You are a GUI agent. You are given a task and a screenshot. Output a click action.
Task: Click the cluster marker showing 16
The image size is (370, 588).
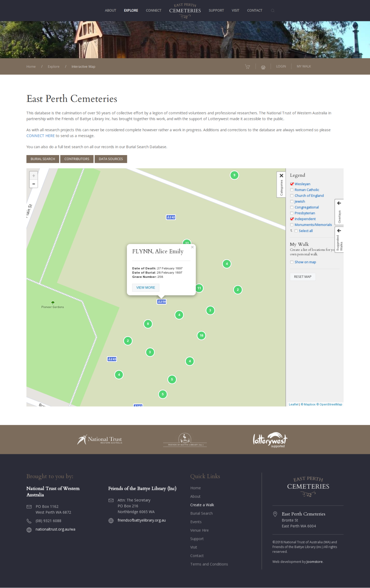pyautogui.click(x=201, y=336)
